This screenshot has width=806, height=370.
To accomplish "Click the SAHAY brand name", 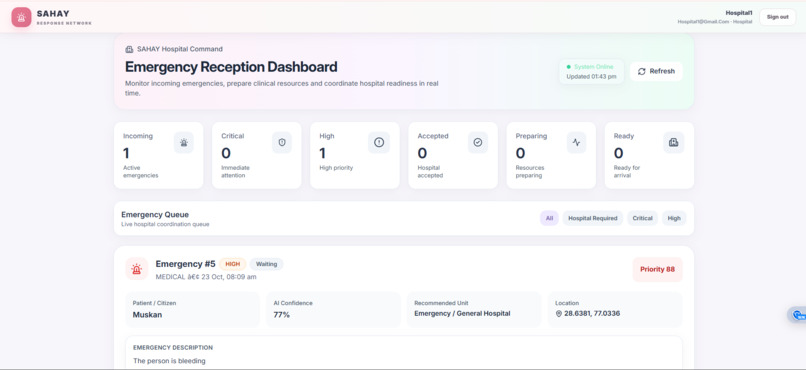I will coord(53,13).
